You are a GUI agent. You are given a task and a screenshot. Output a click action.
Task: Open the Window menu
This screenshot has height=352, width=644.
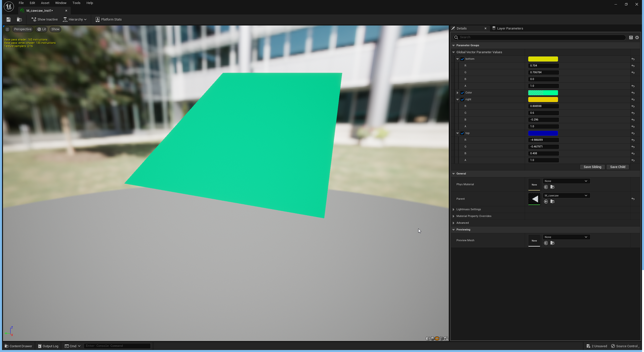tap(61, 3)
